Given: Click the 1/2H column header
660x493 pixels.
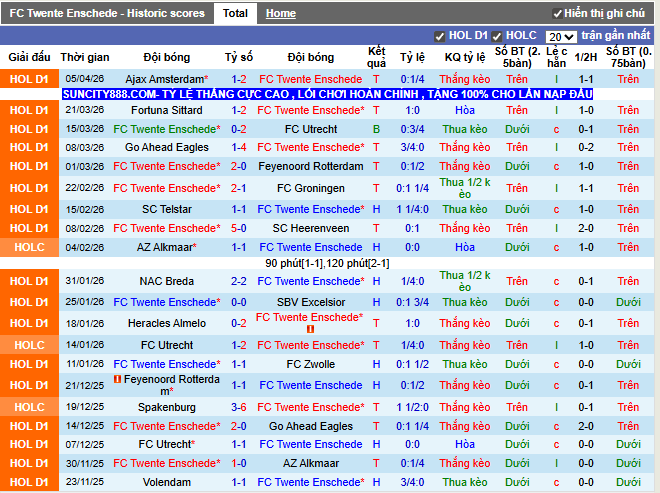Looking at the screenshot, I should coord(586,57).
